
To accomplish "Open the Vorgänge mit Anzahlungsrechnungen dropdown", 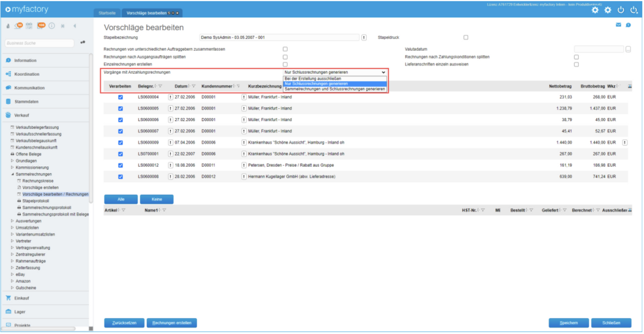I will (335, 73).
